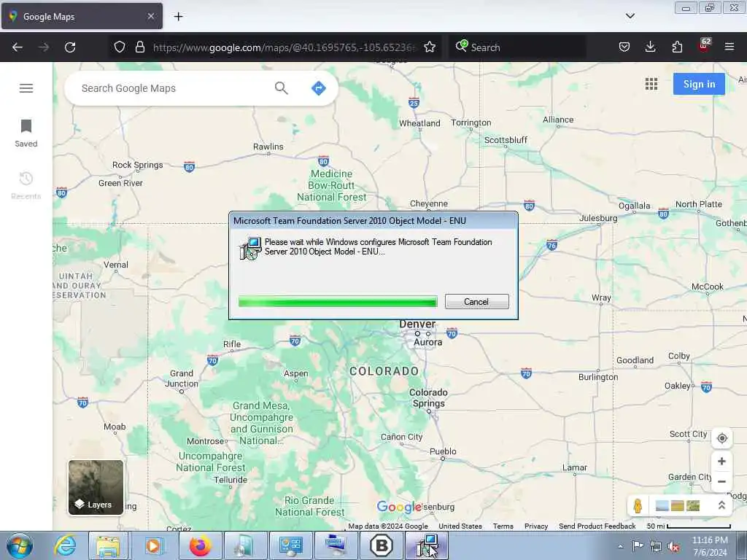Click the Colorado Springs map label
This screenshot has width=747, height=560.
[428, 397]
